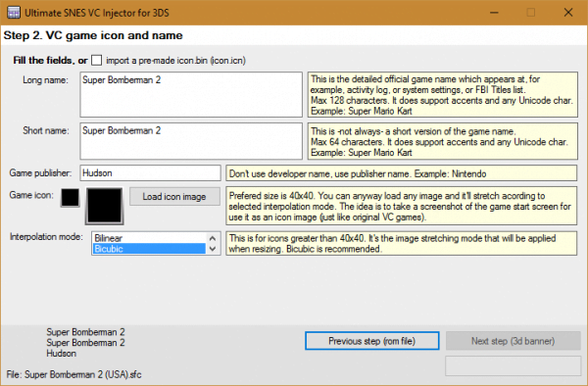The width and height of the screenshot is (588, 386).
Task: Enable import a pre-made icon.bin checkbox
Action: 97,60
